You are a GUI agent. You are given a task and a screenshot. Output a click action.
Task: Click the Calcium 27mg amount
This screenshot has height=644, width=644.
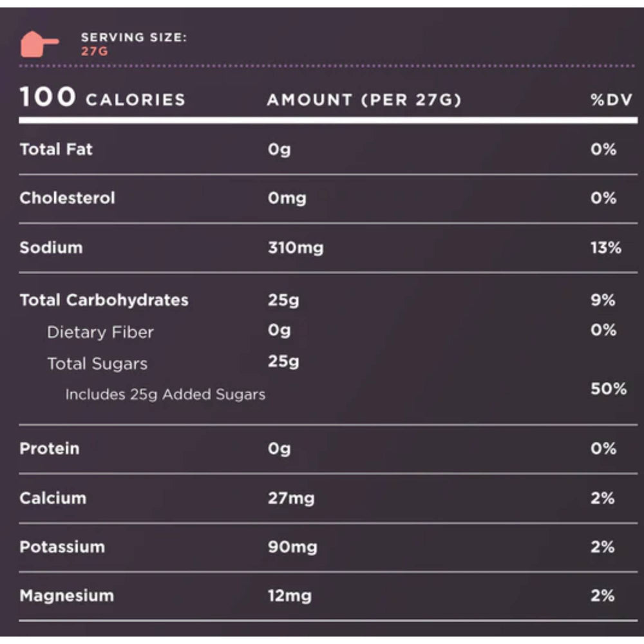(x=291, y=498)
